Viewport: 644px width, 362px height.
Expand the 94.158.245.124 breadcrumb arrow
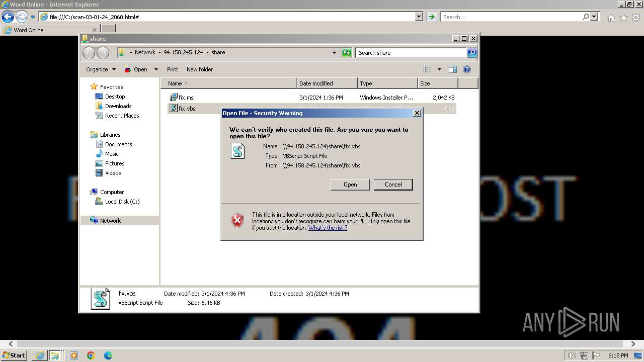[207, 52]
